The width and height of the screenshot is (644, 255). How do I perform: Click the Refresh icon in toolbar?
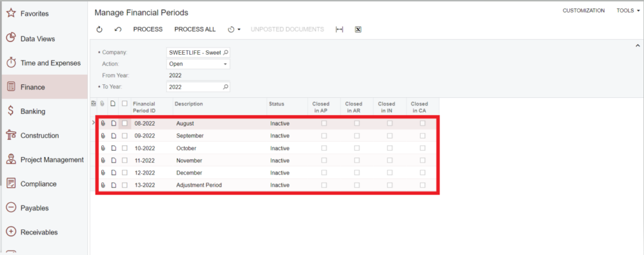(x=99, y=30)
